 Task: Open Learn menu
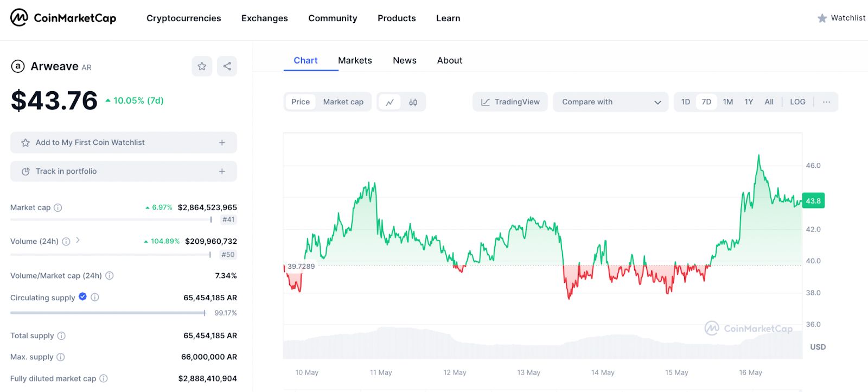448,18
